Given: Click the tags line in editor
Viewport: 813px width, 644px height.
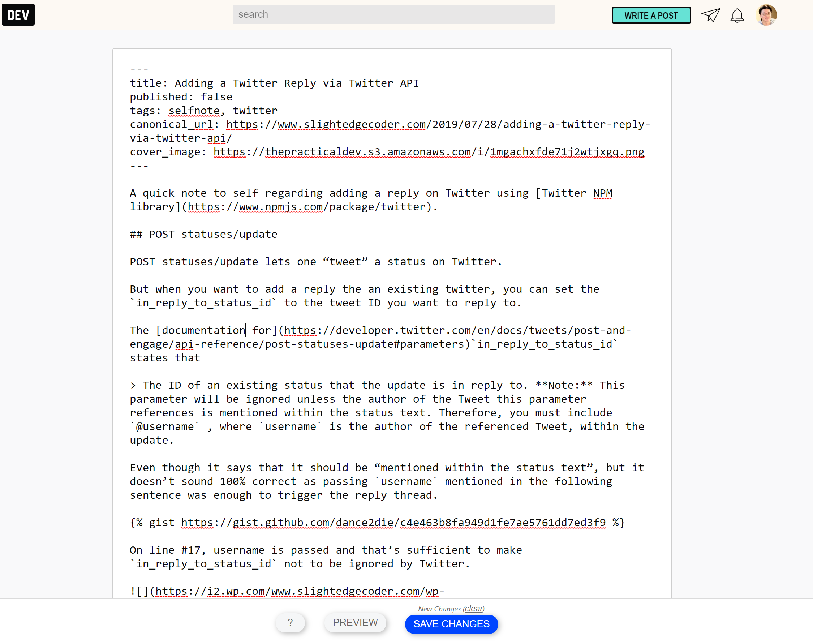Looking at the screenshot, I should coord(203,111).
